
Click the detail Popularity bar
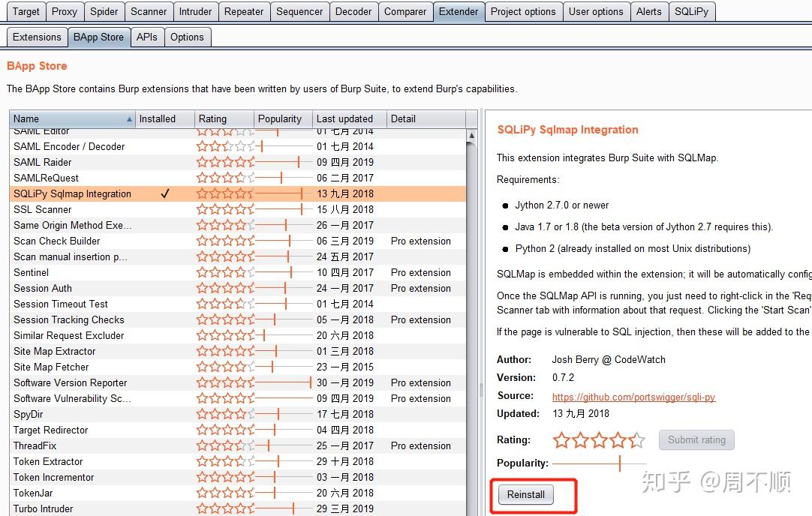coord(599,463)
